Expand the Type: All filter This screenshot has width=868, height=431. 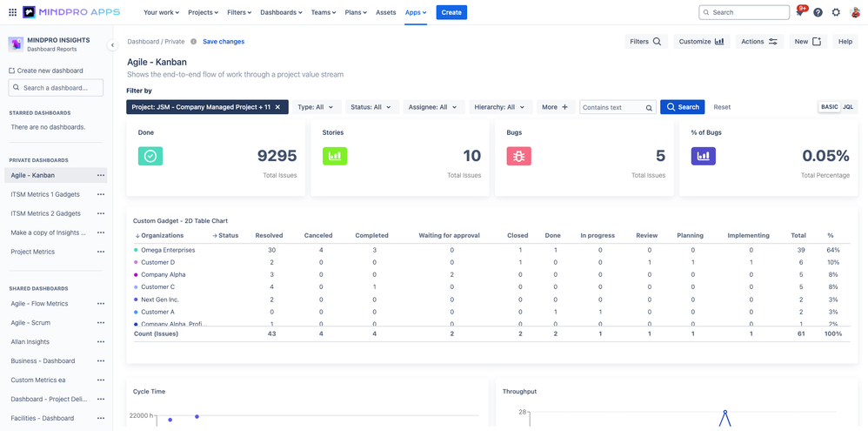[x=316, y=107]
